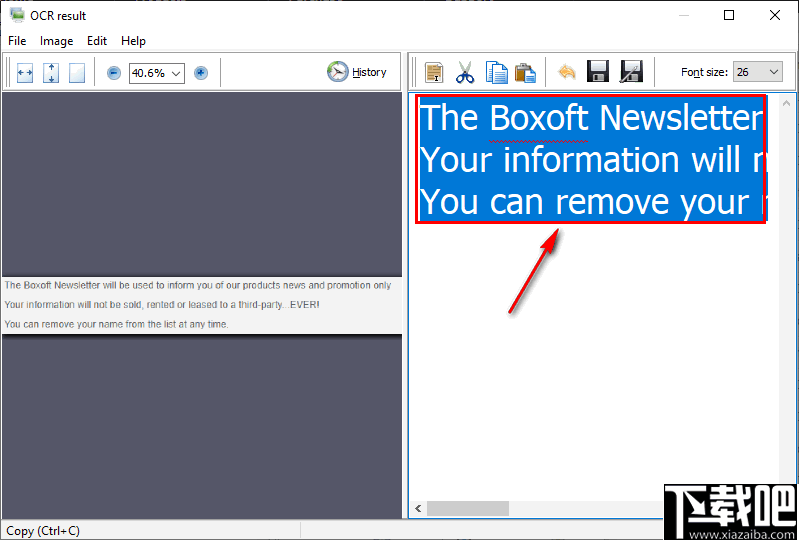Image resolution: width=799 pixels, height=540 pixels.
Task: Zoom out with the minus button
Action: coord(114,73)
